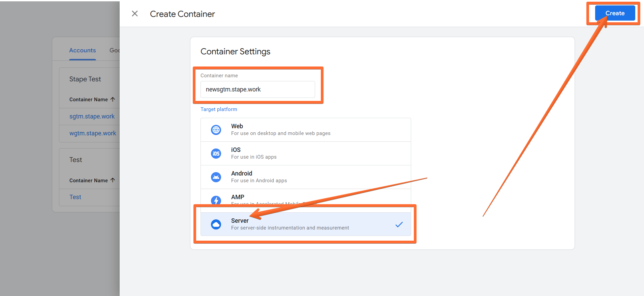The height and width of the screenshot is (296, 644).
Task: Select the Web globe icon
Action: point(216,130)
